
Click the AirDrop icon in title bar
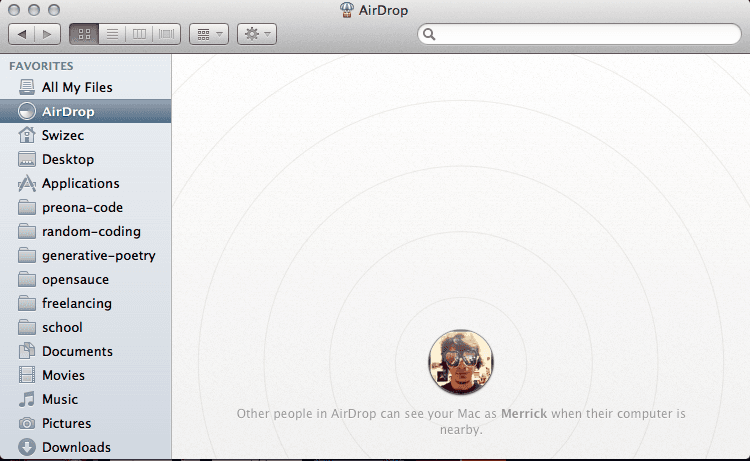click(x=347, y=10)
